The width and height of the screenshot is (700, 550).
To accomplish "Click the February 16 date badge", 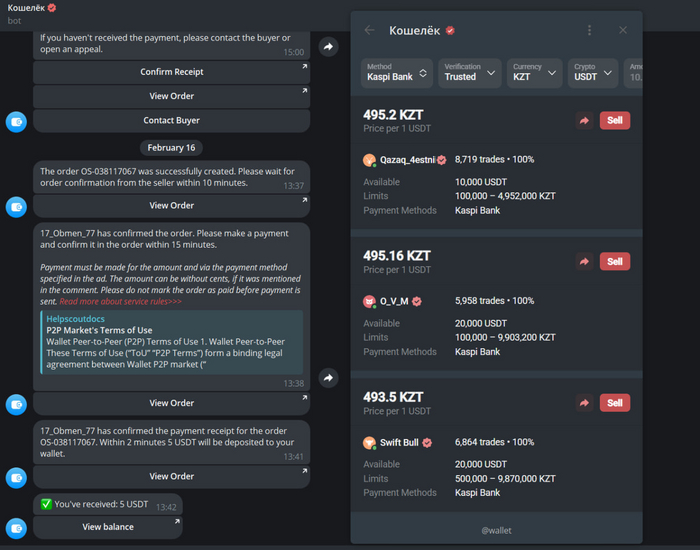I will pos(171,148).
